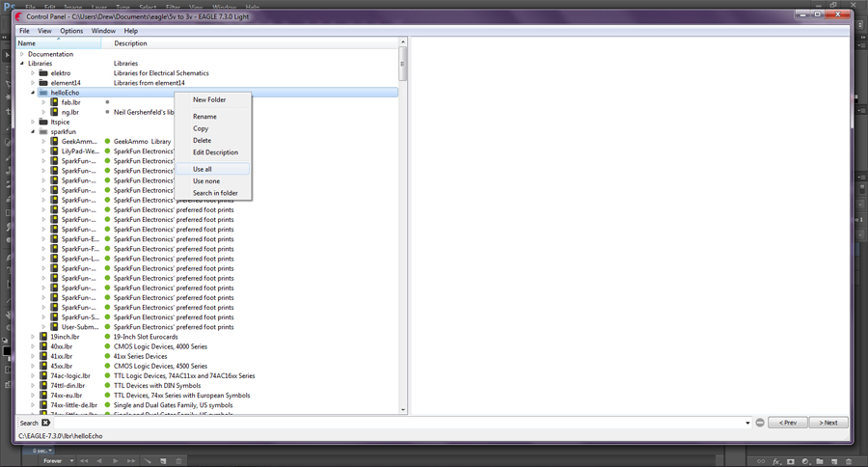Toggle the green dot for 74xx-little-de.lbr

107,405
